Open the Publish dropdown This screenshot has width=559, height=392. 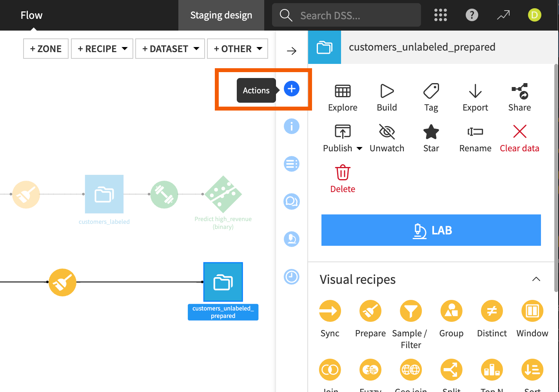tap(343, 138)
